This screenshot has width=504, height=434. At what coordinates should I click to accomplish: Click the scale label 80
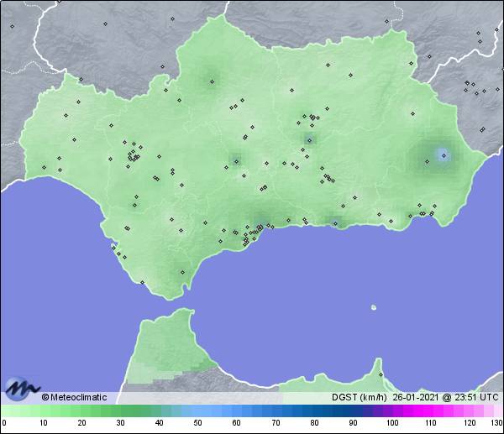pos(314,423)
